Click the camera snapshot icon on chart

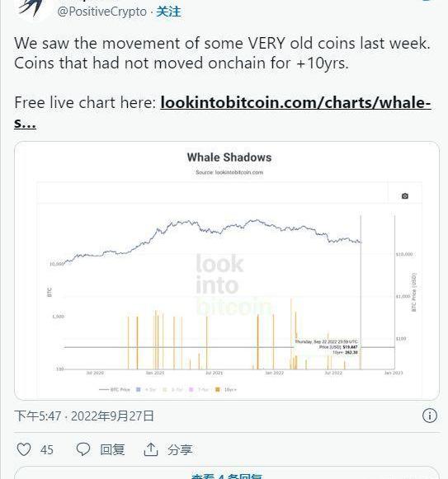[x=405, y=196]
